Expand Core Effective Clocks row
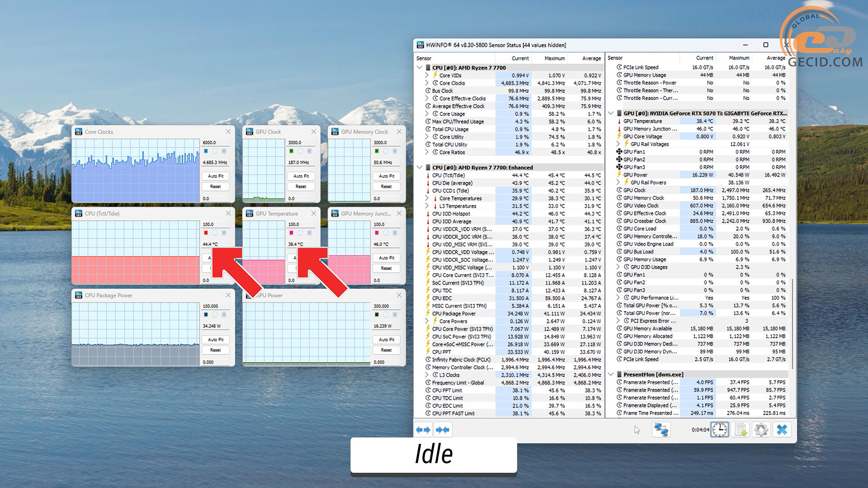Viewport: 868px width, 488px height. [427, 99]
